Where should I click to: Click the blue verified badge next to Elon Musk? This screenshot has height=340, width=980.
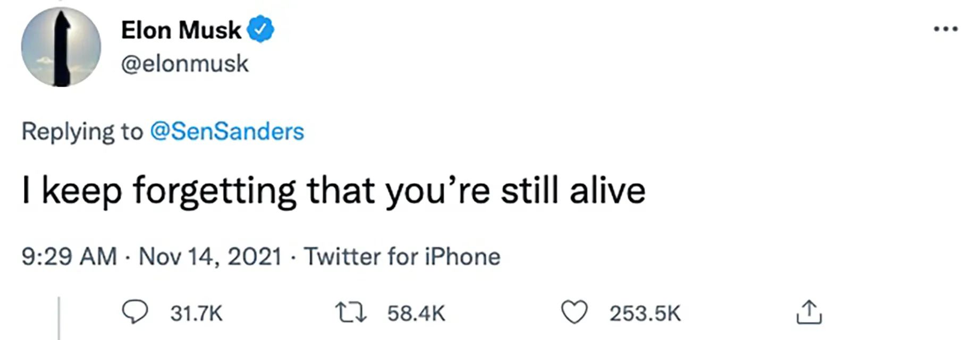pos(261,29)
